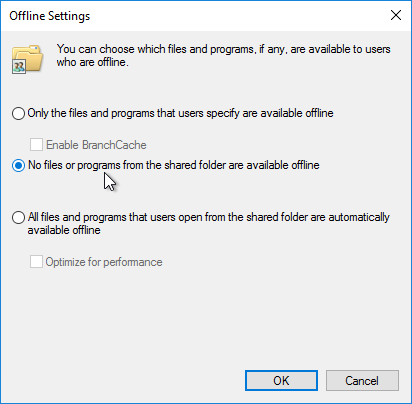Select the 'Only the files users specify' radio button
The width and height of the screenshot is (412, 404).
[18, 113]
